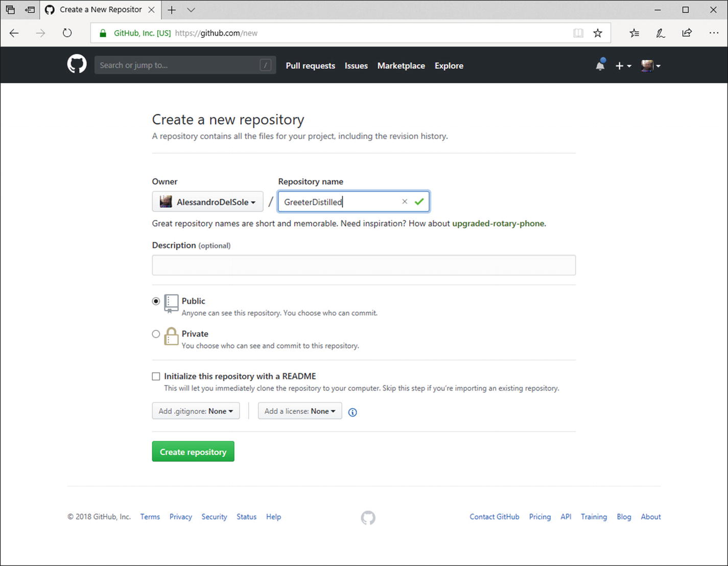Add this page to favorites with the star
This screenshot has height=566, width=728.
(x=598, y=33)
